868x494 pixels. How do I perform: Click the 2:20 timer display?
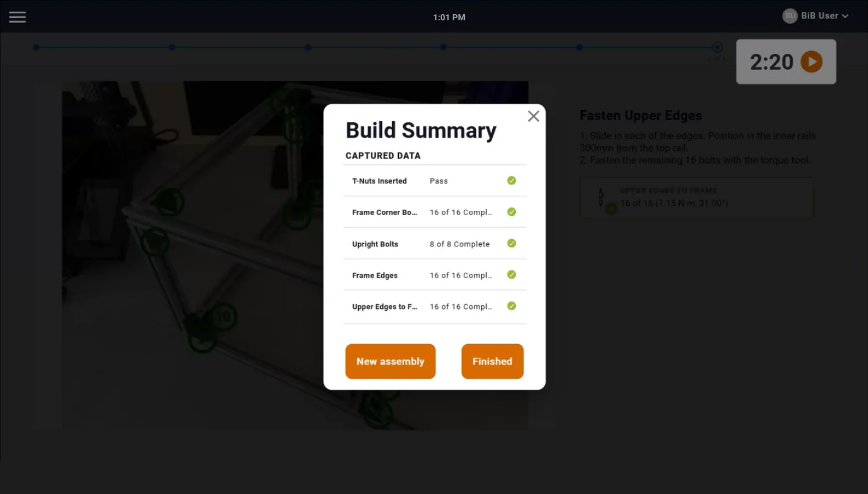pos(771,62)
